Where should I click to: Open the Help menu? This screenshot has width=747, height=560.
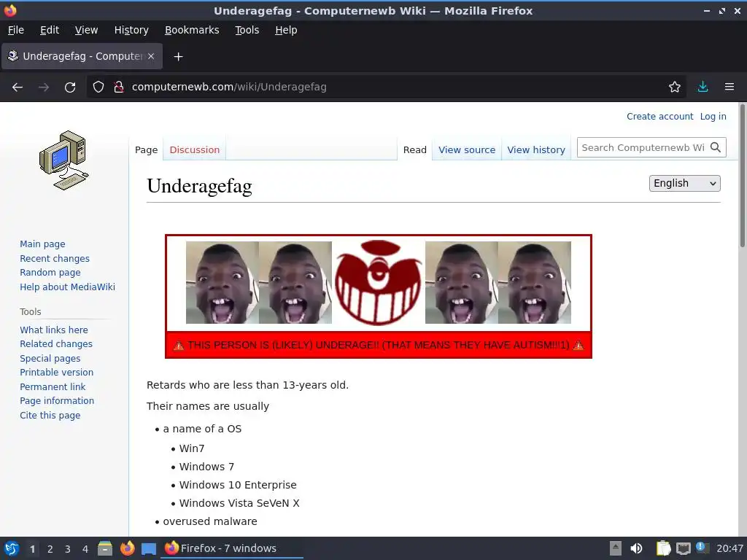286,30
